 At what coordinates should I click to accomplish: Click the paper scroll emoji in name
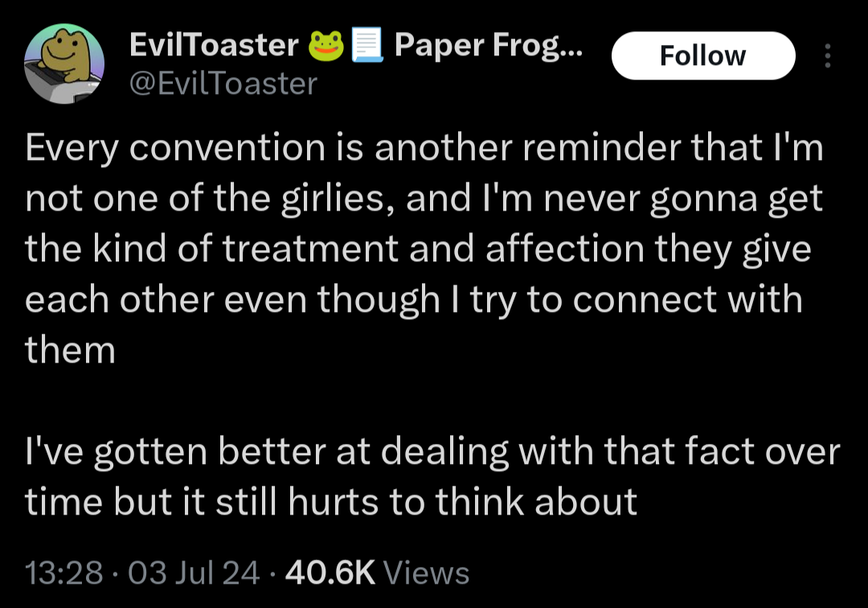coord(367,46)
